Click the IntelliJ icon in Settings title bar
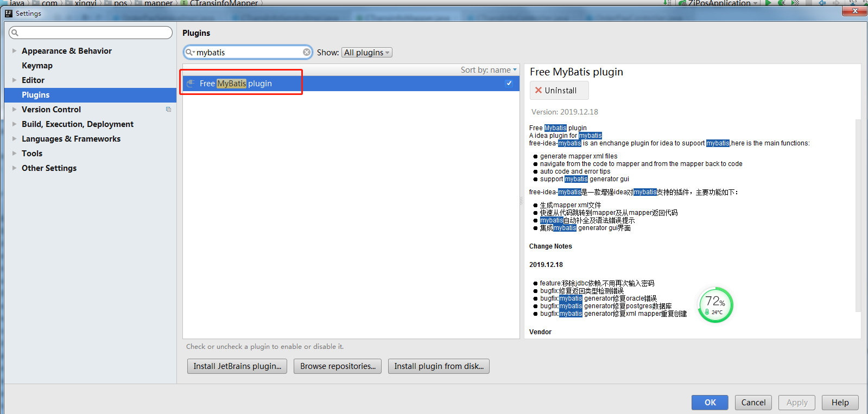 coord(9,14)
